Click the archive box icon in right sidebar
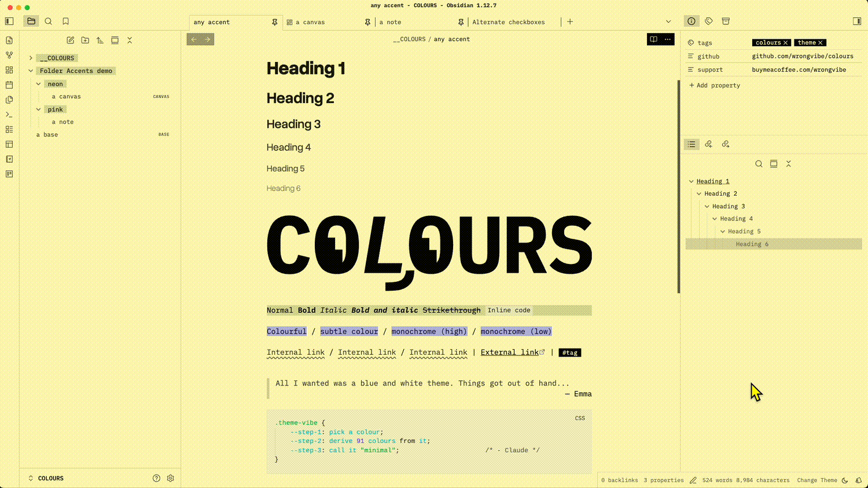 [726, 21]
